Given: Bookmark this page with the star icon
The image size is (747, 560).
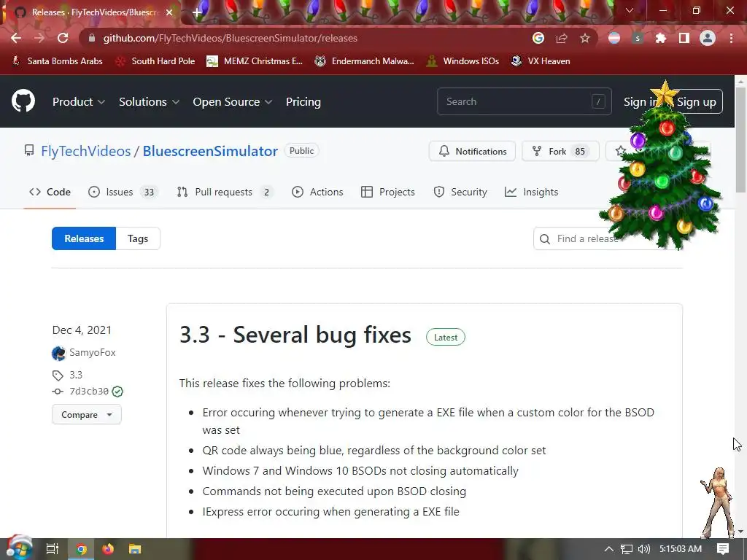Looking at the screenshot, I should [585, 38].
